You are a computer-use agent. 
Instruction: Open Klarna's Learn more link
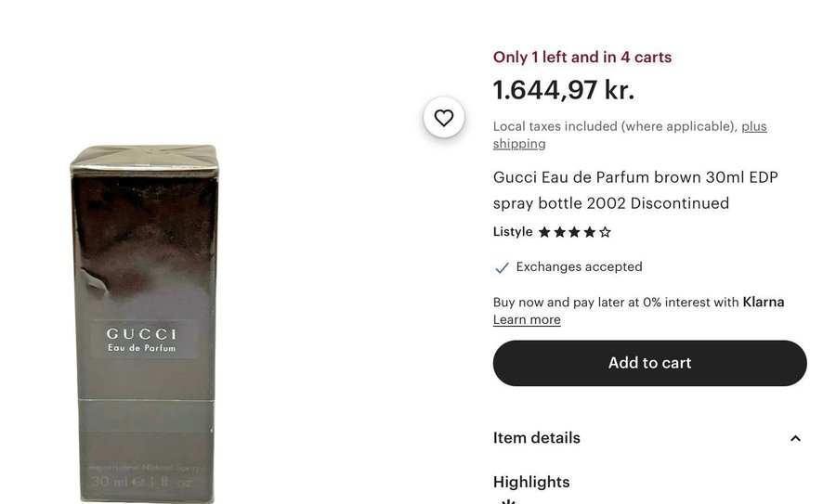pyautogui.click(x=527, y=319)
